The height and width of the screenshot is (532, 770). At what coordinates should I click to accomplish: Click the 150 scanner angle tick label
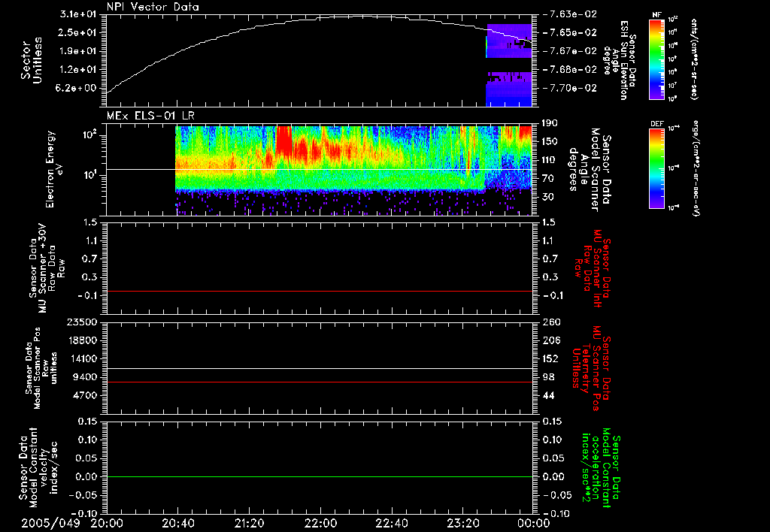point(550,142)
